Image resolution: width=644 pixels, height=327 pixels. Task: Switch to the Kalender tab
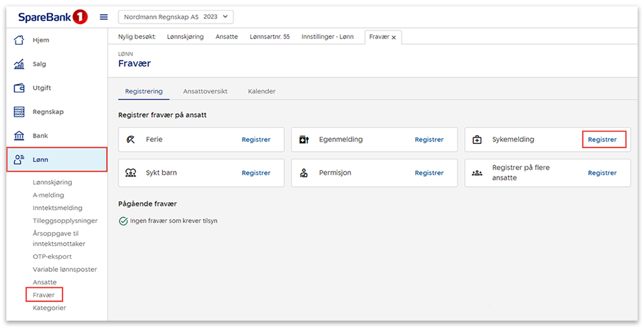coord(261,92)
